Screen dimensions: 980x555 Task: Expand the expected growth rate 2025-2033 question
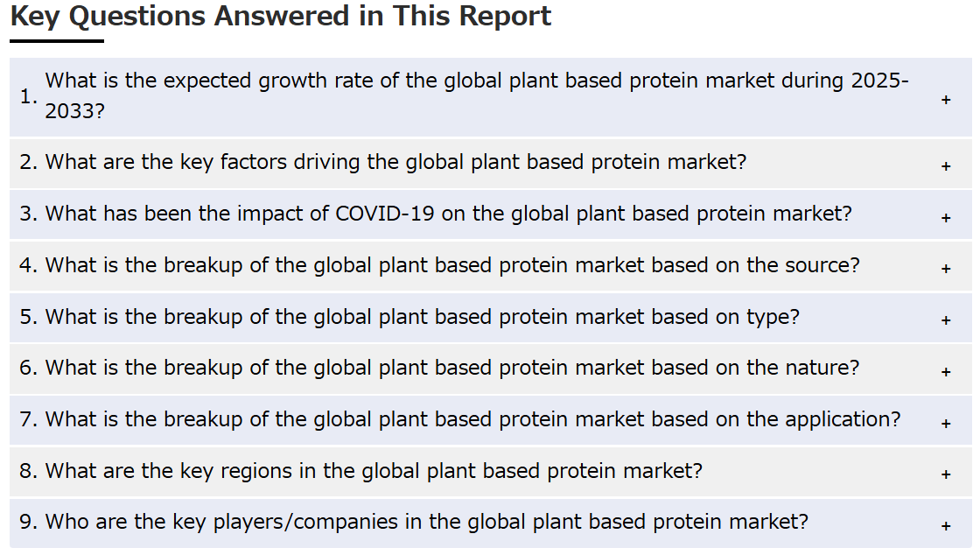coord(491,97)
